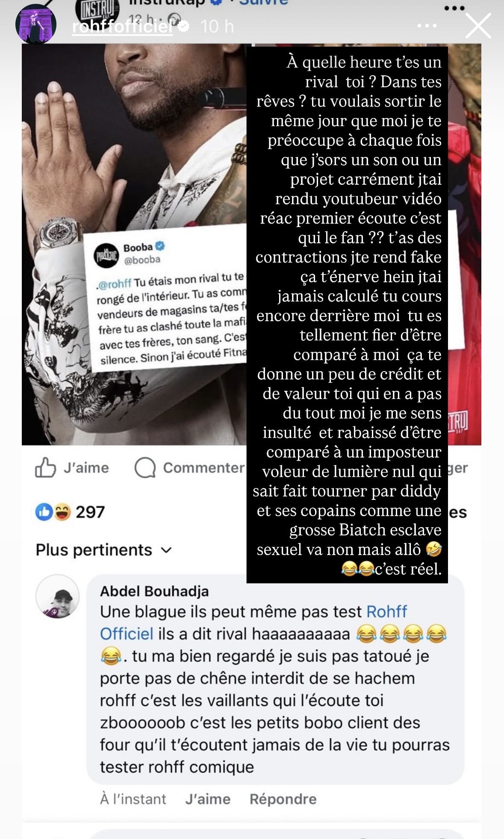Click the verified badge next to rohffofficiel
Viewport: 504px width, 839px height.
(184, 27)
